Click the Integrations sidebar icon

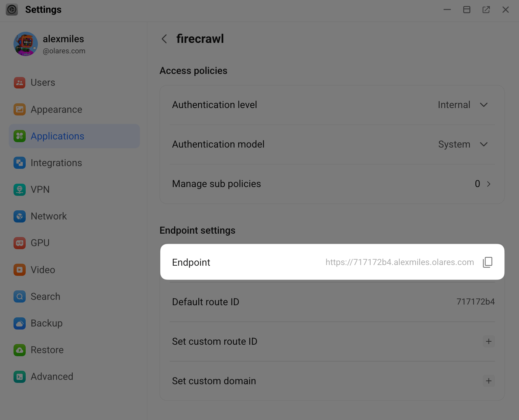click(x=20, y=163)
